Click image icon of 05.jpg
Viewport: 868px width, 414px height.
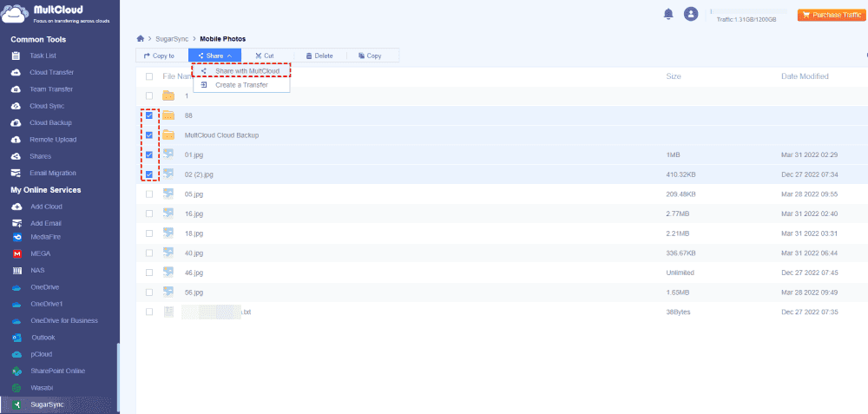click(x=168, y=194)
